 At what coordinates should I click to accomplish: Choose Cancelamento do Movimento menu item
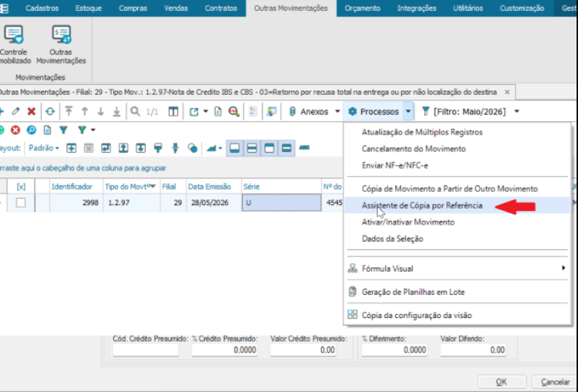(457, 149)
